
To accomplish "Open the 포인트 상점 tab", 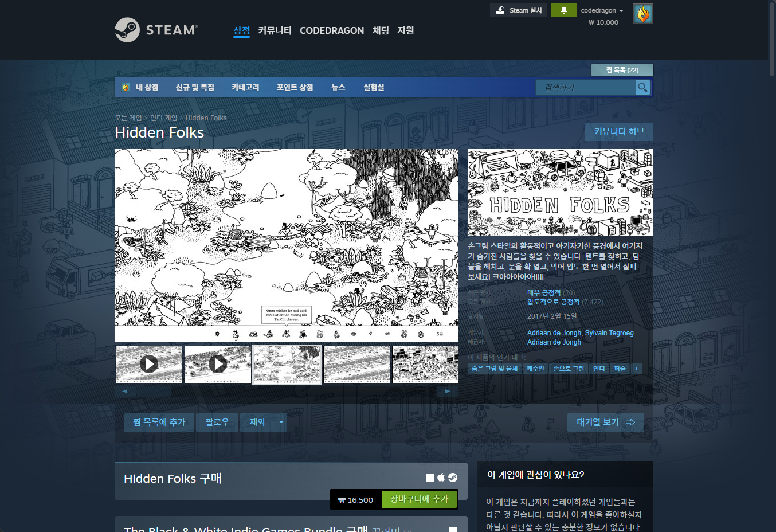I will click(x=295, y=87).
